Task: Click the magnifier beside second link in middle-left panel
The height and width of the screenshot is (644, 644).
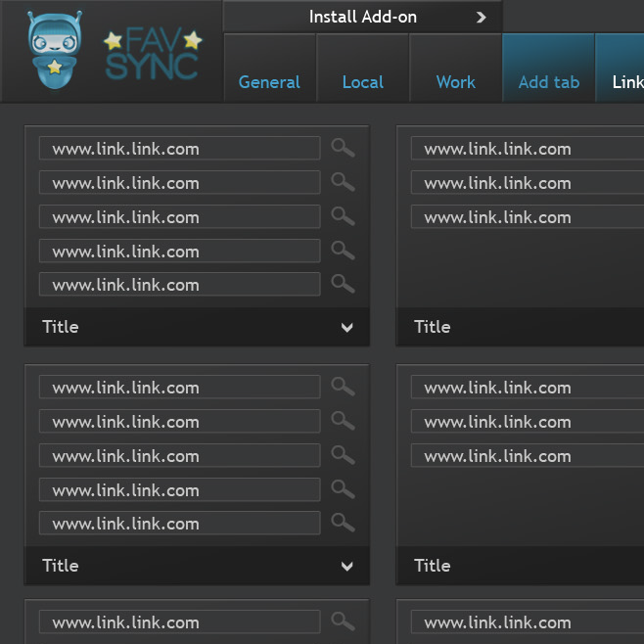Action: (343, 421)
